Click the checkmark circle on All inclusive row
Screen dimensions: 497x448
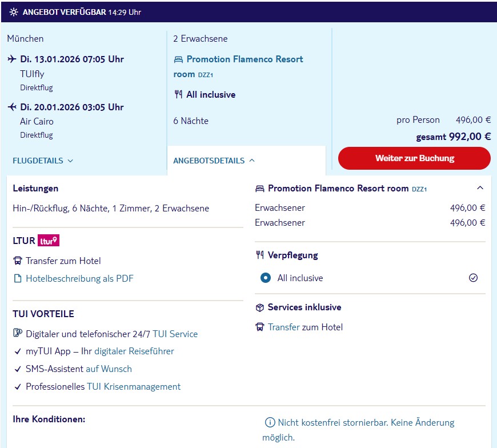click(473, 278)
